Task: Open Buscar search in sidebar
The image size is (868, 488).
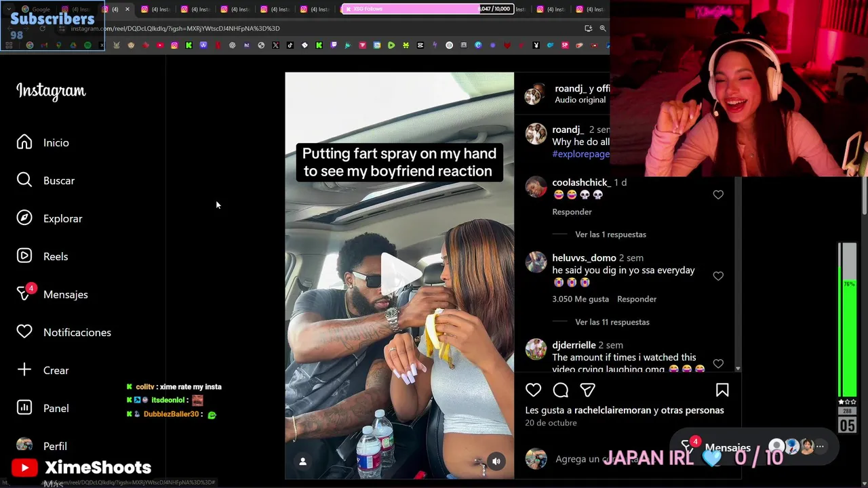Action: (45, 180)
